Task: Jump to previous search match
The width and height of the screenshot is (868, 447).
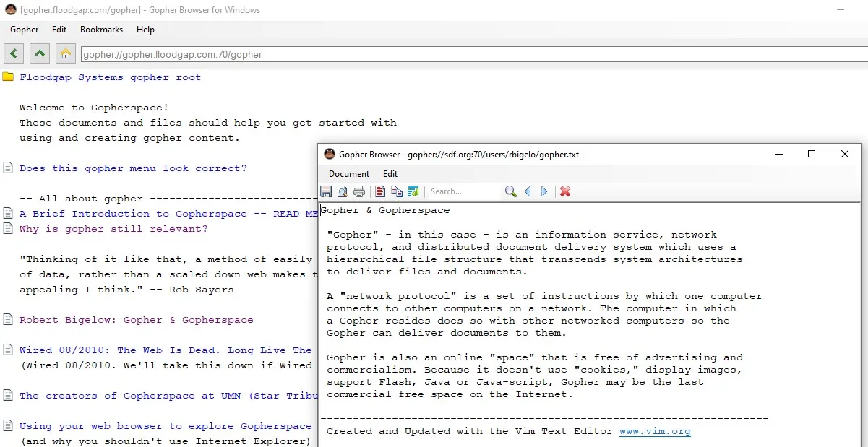Action: point(528,191)
